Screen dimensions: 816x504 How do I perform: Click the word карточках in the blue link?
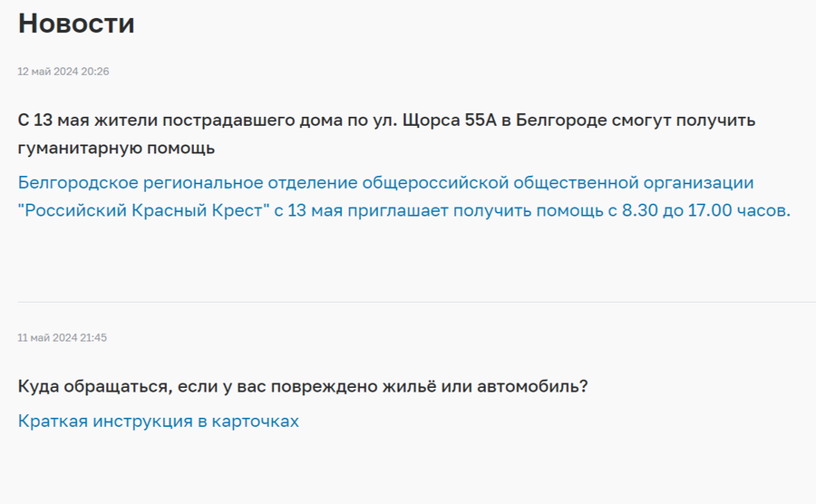255,421
